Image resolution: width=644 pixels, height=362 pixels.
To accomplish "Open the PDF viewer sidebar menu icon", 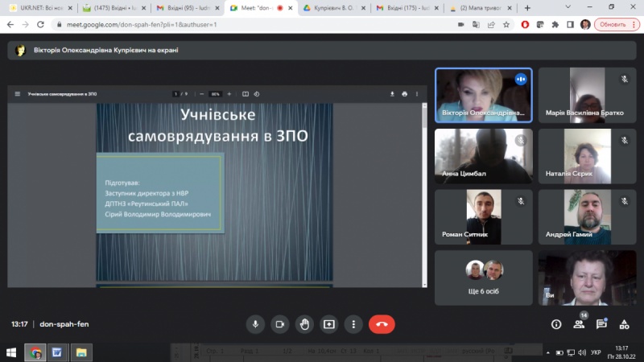I will (17, 94).
